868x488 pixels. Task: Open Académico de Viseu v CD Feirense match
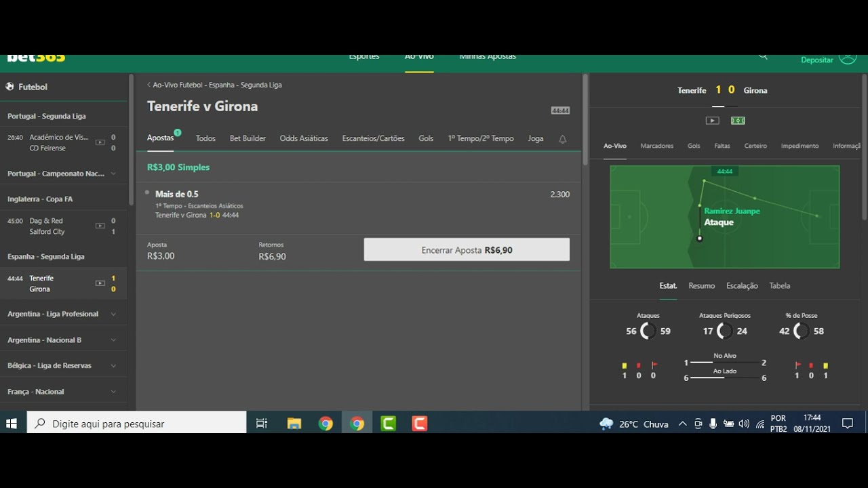(63, 142)
